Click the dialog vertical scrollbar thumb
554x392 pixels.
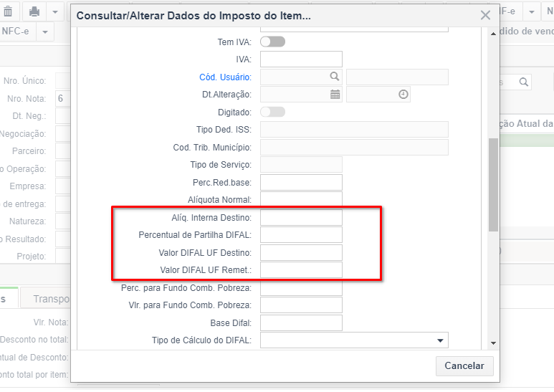(493, 185)
